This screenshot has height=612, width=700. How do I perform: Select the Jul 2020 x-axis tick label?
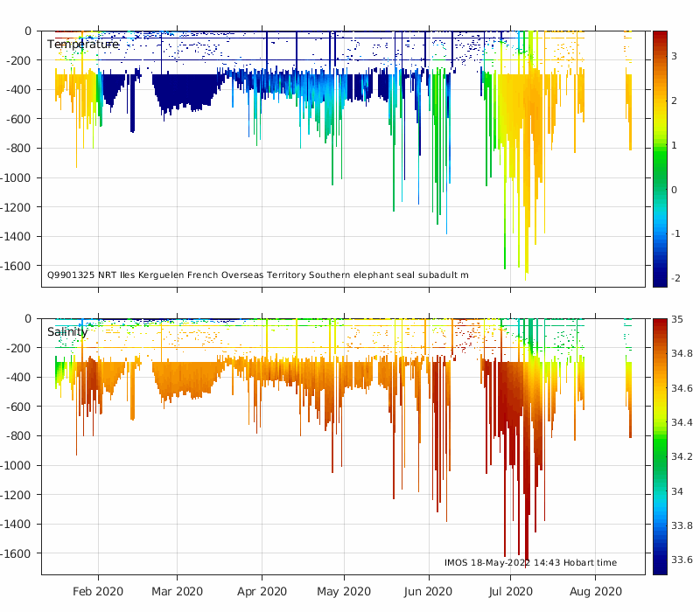point(510,591)
